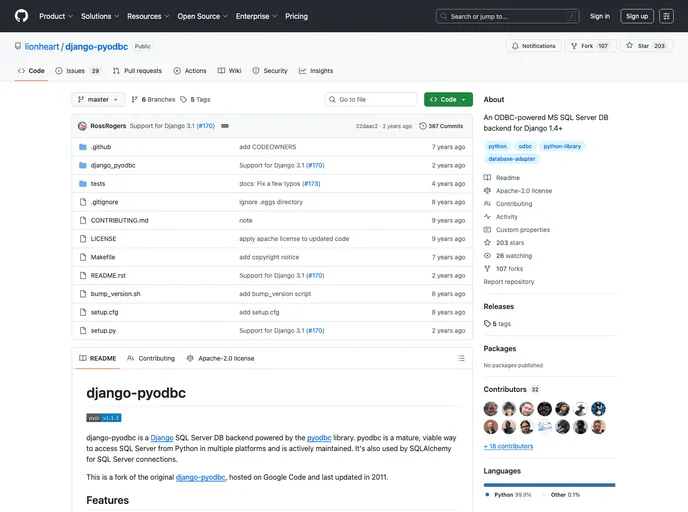
Task: Show the Contributing tab in README panel
Action: [151, 358]
